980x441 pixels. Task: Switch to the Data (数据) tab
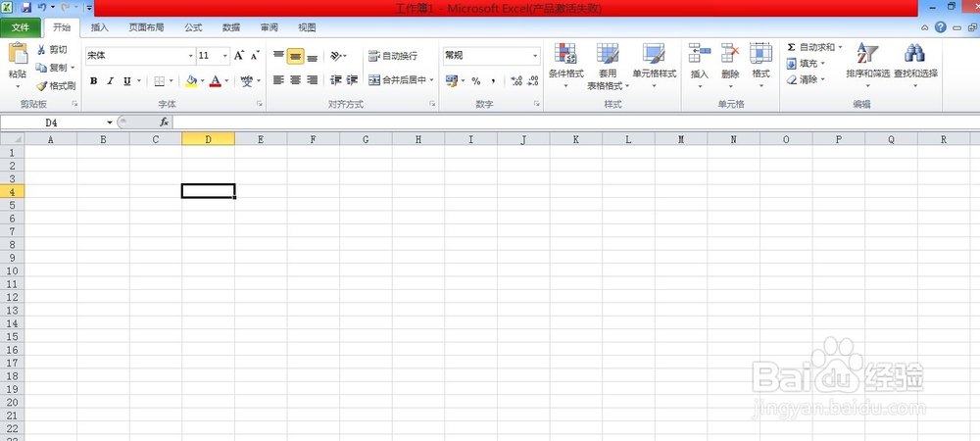(x=231, y=27)
